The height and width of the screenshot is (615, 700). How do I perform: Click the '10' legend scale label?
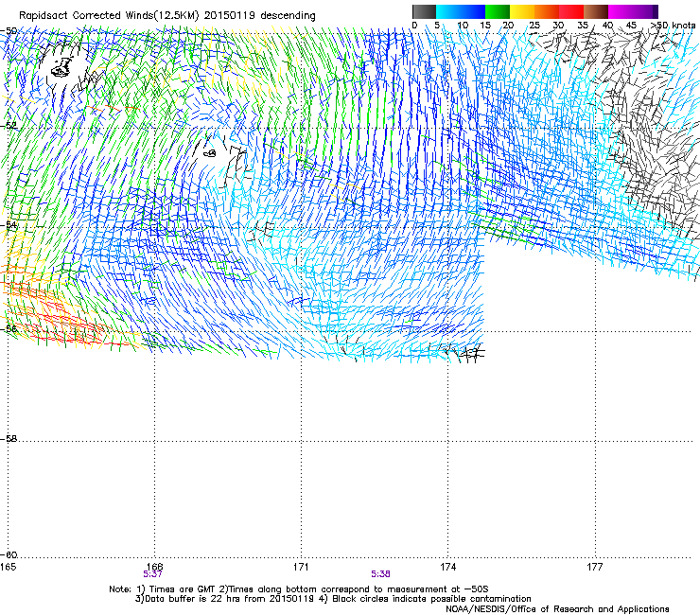click(463, 26)
